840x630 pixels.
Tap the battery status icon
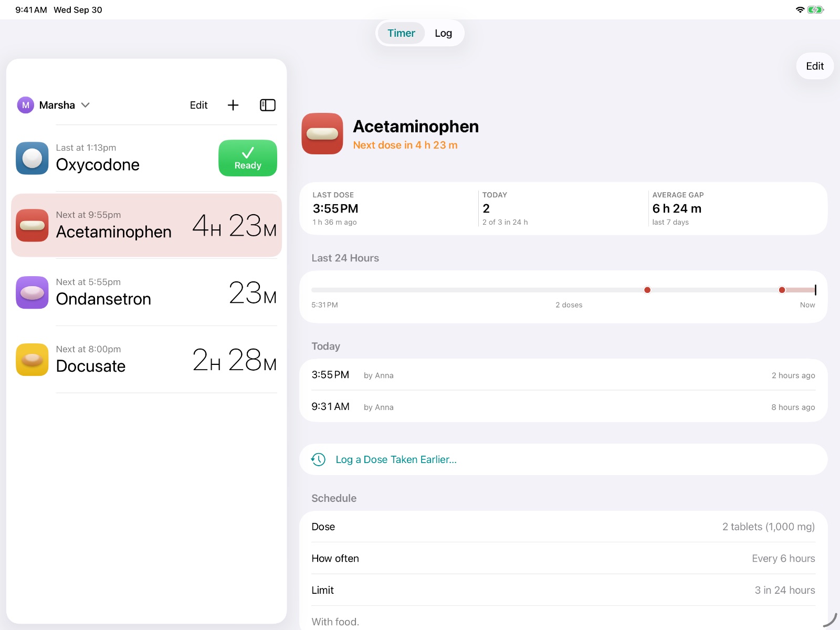pos(816,9)
